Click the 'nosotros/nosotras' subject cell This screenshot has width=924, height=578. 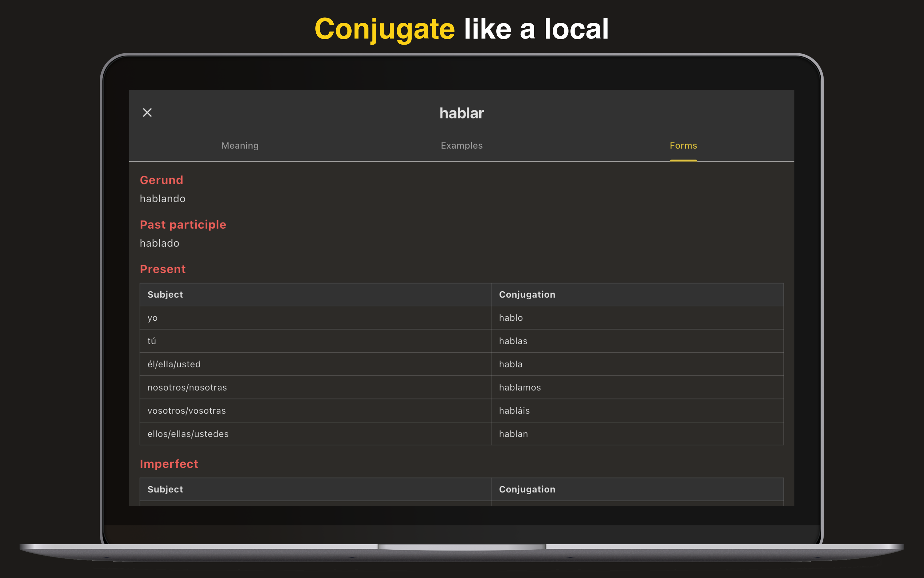pyautogui.click(x=315, y=387)
